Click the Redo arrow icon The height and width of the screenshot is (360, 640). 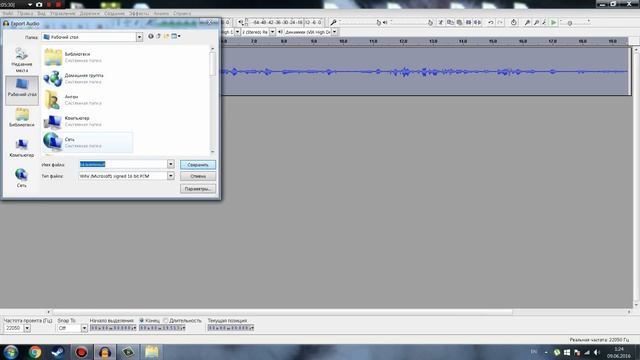point(500,22)
